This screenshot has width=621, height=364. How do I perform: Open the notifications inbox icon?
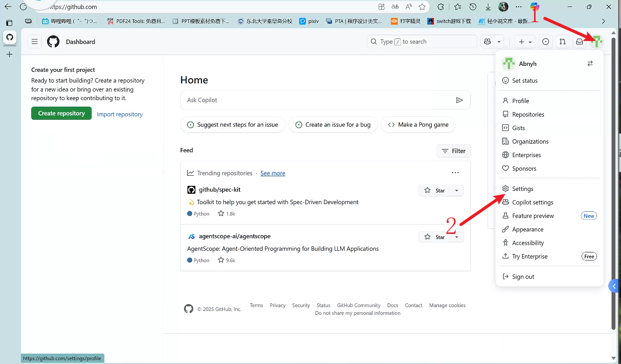point(579,41)
